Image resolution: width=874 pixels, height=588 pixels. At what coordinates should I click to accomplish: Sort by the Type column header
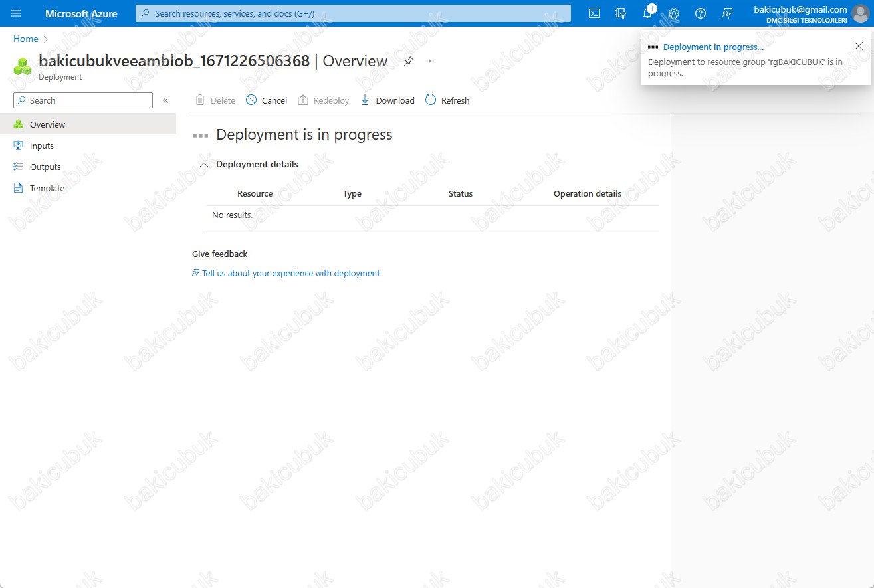tap(352, 194)
